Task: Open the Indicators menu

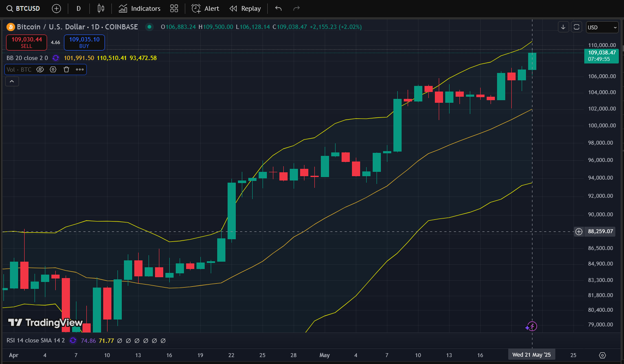Action: pos(139,9)
